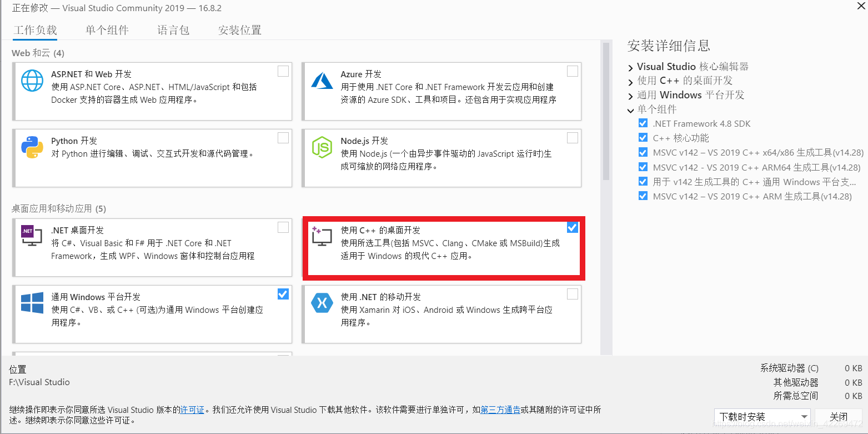The width and height of the screenshot is (868, 434).
Task: Enable the Python 开发 workload checkbox
Action: point(283,138)
